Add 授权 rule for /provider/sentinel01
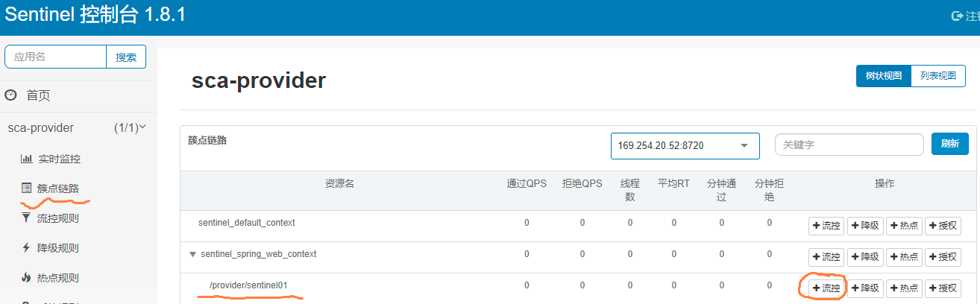Viewport: 980px width, 304px height. [943, 288]
